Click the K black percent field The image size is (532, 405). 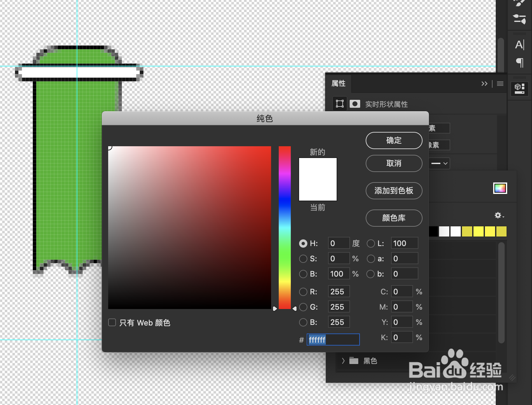tap(402, 338)
